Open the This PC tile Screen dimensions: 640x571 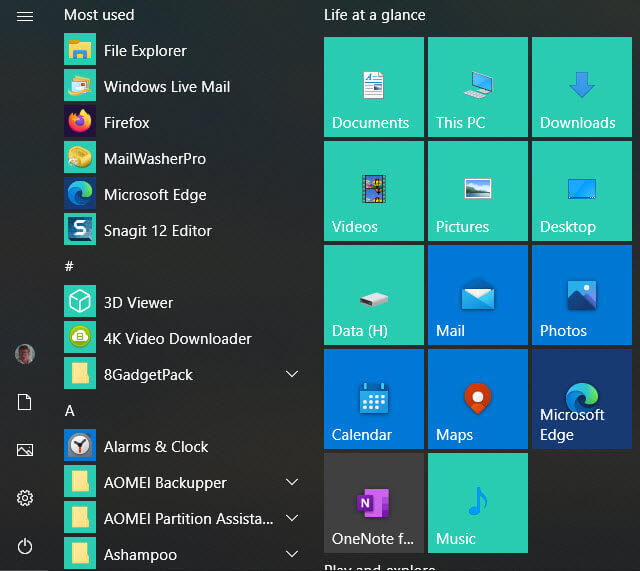[478, 87]
